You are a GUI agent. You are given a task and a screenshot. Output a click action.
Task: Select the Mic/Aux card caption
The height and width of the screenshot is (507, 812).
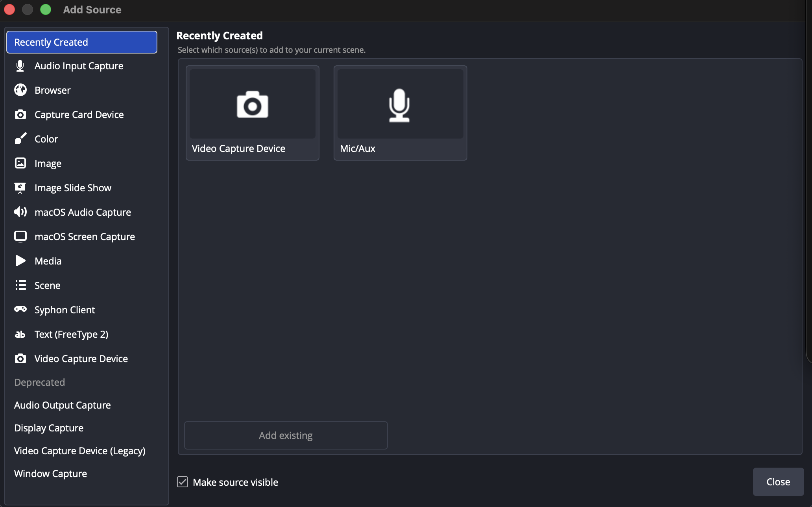[x=358, y=148]
